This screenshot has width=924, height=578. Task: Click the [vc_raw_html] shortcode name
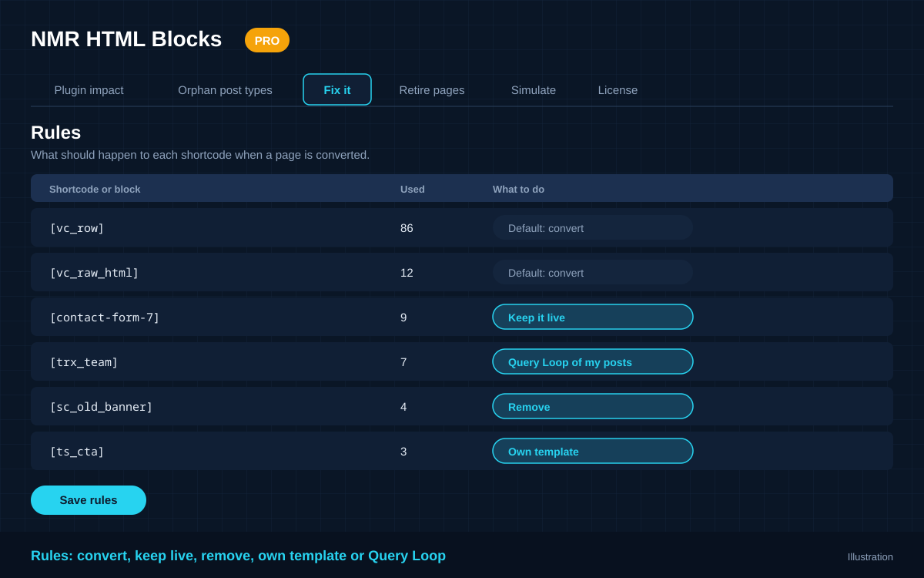coord(94,273)
